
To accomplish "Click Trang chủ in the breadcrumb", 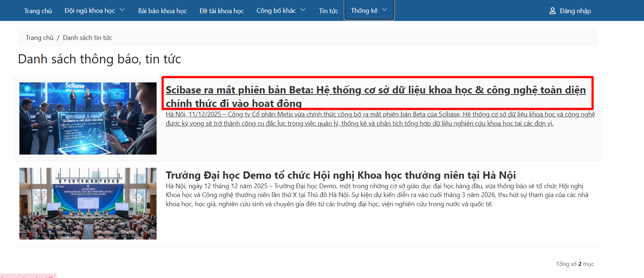I will coord(40,38).
